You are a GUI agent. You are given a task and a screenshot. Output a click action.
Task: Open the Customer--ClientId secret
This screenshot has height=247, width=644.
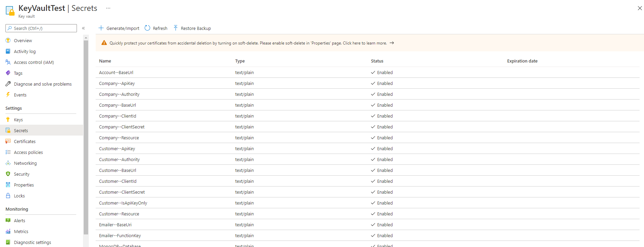coord(118,181)
